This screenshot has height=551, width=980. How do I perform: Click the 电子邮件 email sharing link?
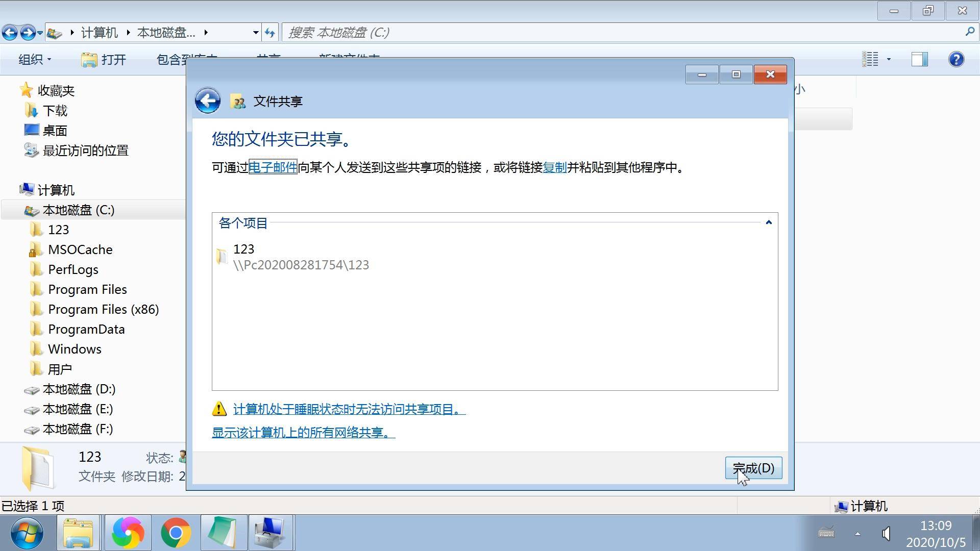(273, 167)
